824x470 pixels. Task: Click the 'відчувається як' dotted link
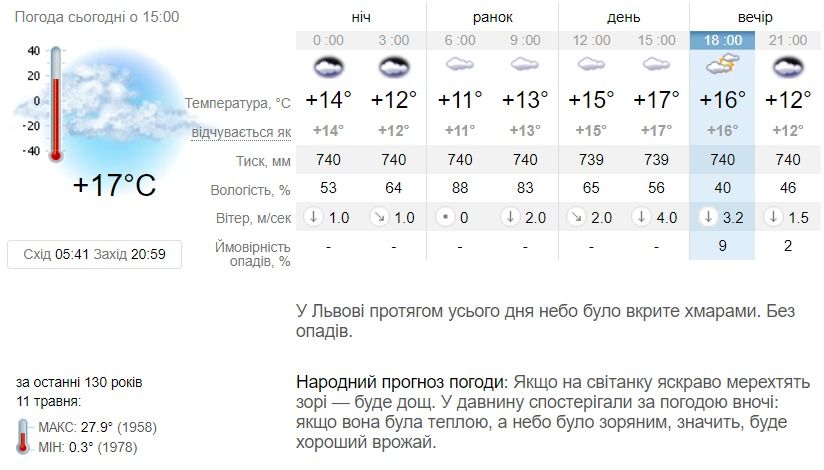click(x=241, y=132)
